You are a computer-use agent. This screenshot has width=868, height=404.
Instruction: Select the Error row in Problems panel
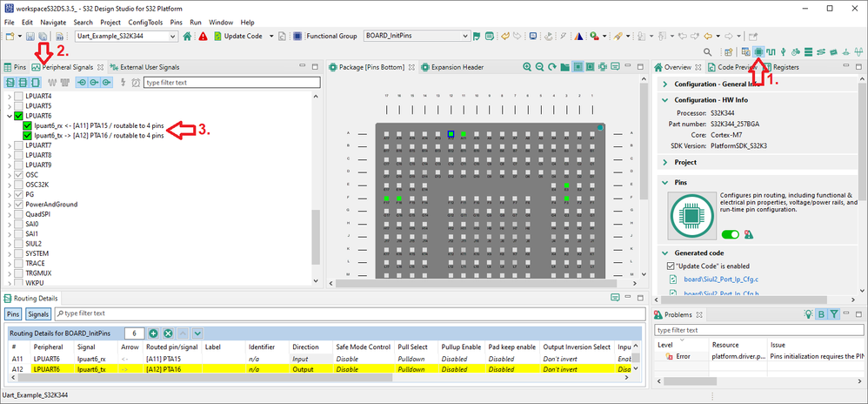[x=758, y=356]
